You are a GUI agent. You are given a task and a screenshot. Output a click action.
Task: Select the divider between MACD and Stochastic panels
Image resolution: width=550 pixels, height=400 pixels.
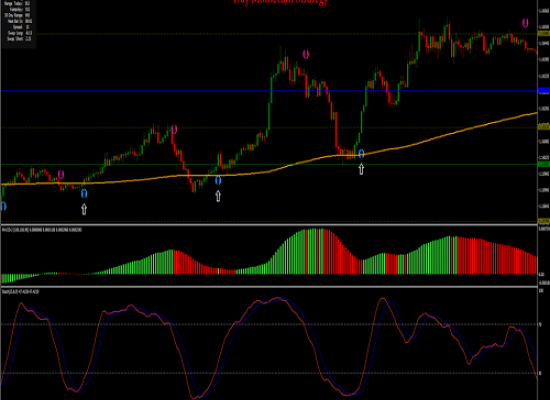(x=269, y=287)
